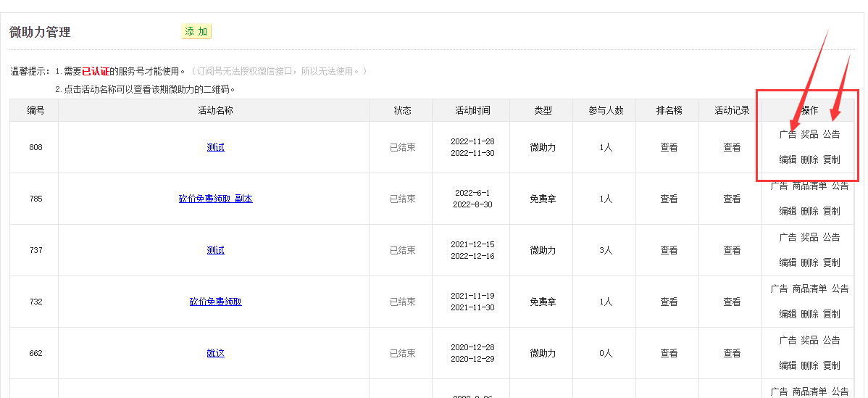
Task: Open the 砍价免费领取 activity in row 732
Action: point(215,302)
